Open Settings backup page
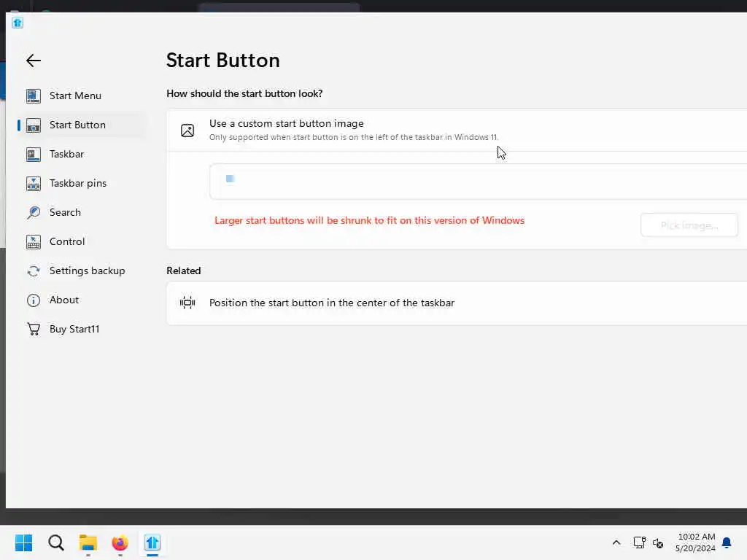 [81, 271]
